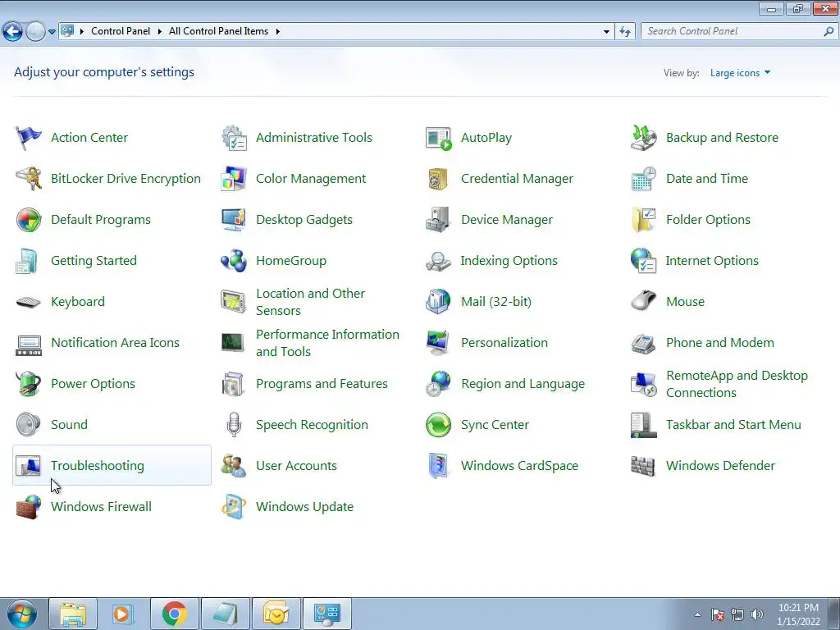Click the BitLocker Drive Encryption key icon

(29, 178)
